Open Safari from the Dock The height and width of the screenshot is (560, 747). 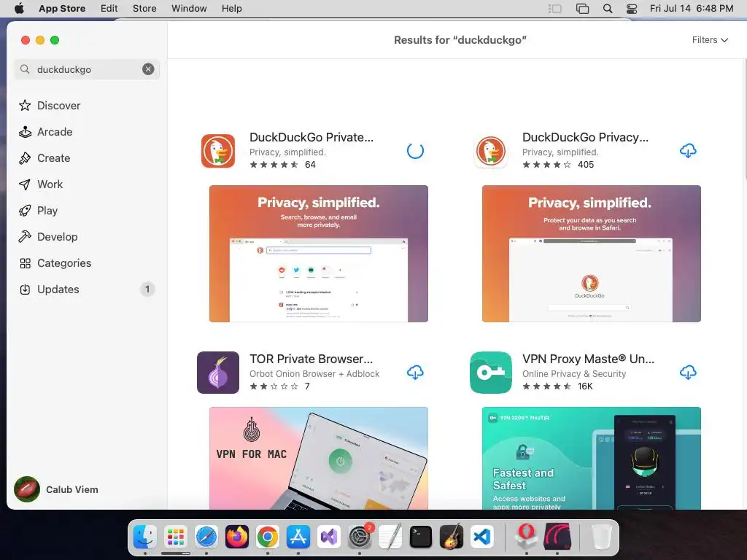206,537
